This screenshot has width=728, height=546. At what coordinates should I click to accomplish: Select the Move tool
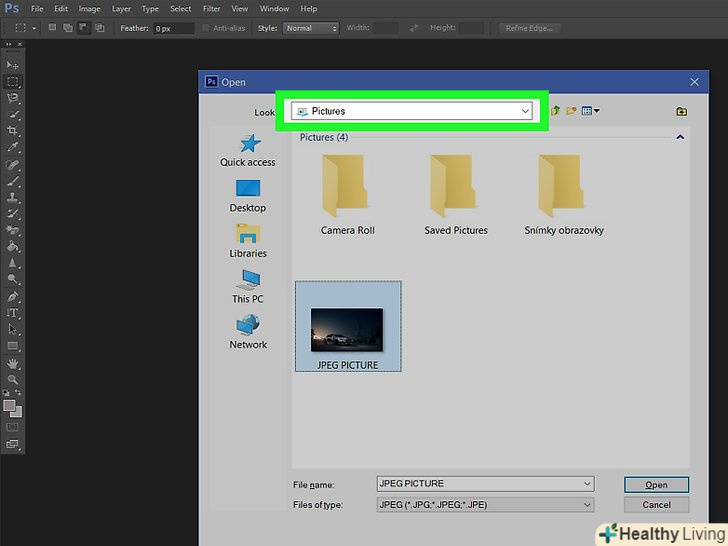coord(13,65)
